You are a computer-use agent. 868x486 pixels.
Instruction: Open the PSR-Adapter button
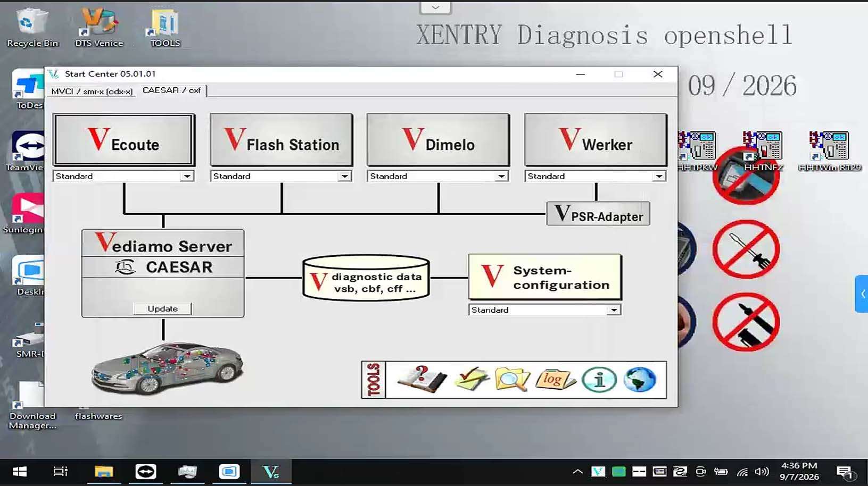coord(598,214)
